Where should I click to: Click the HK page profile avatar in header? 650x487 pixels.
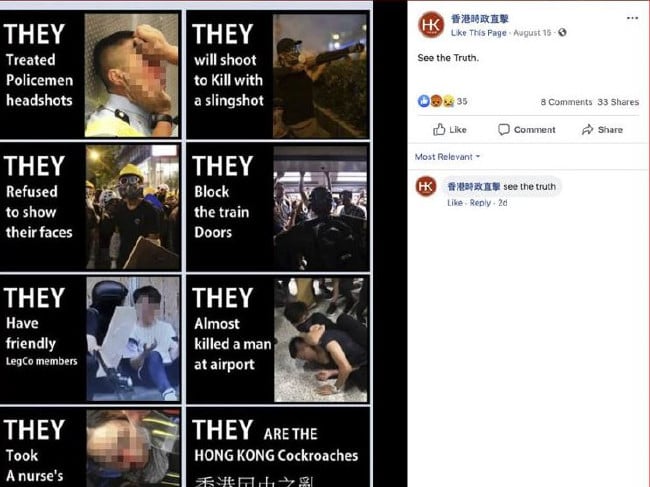431,25
